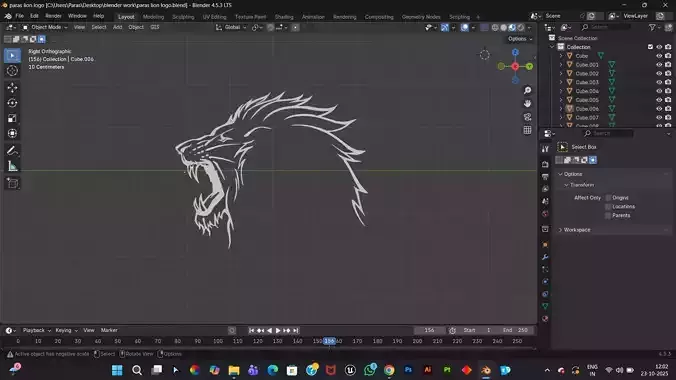Choose the Move tool

[x=12, y=88]
